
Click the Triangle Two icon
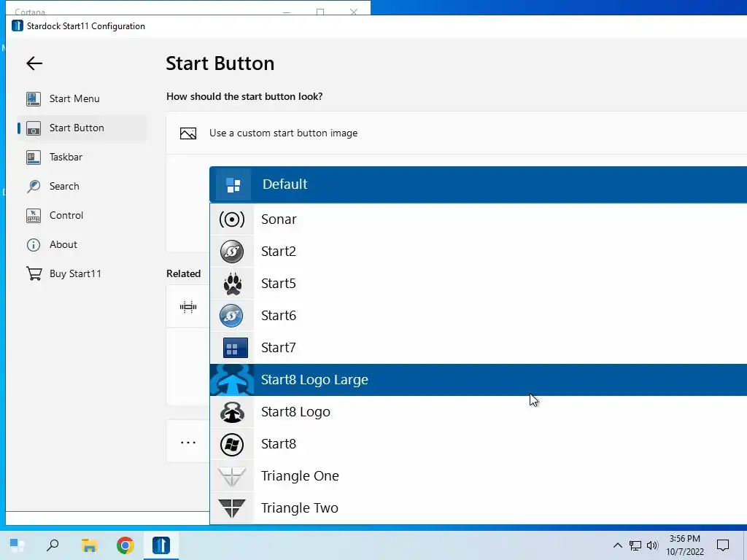232,508
